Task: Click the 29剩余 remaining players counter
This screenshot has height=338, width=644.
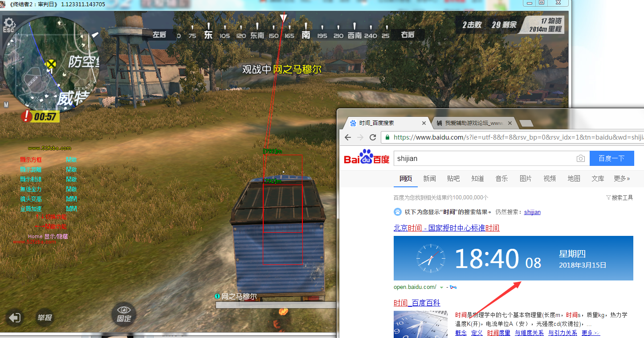Action: pos(504,25)
